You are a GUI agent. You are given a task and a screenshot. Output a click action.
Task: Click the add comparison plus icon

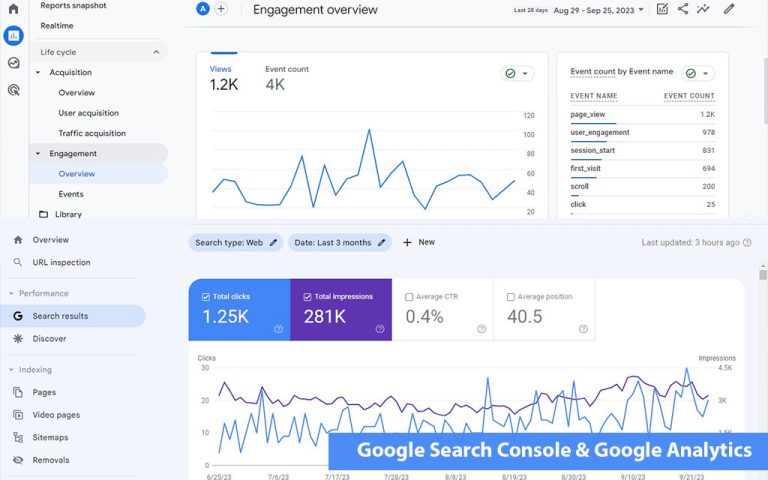pyautogui.click(x=221, y=9)
